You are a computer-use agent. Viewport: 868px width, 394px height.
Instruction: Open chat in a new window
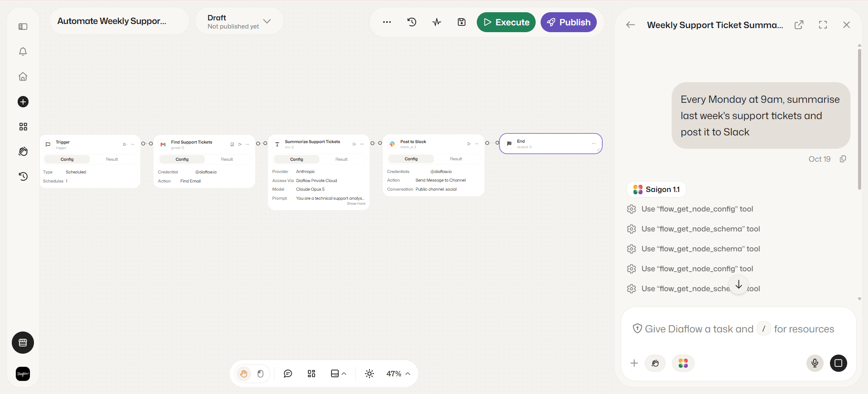tap(799, 25)
